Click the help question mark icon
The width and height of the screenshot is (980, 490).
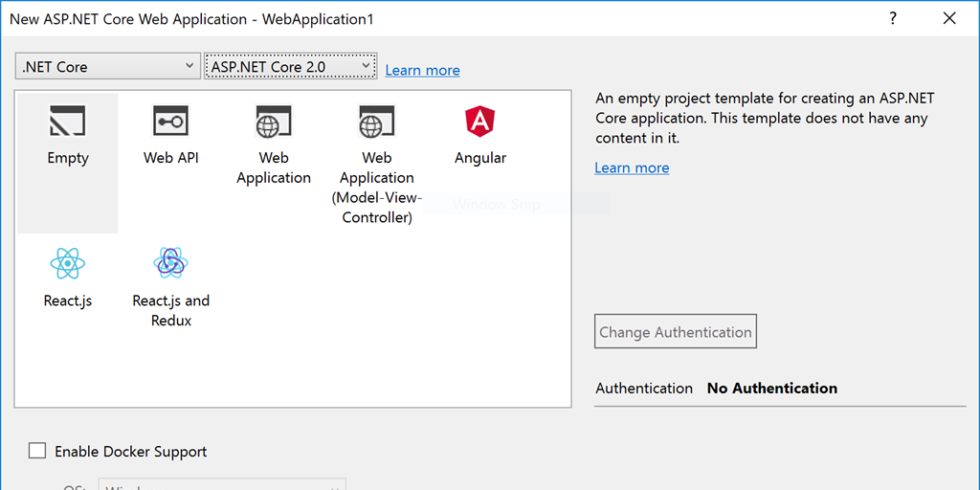click(x=893, y=18)
